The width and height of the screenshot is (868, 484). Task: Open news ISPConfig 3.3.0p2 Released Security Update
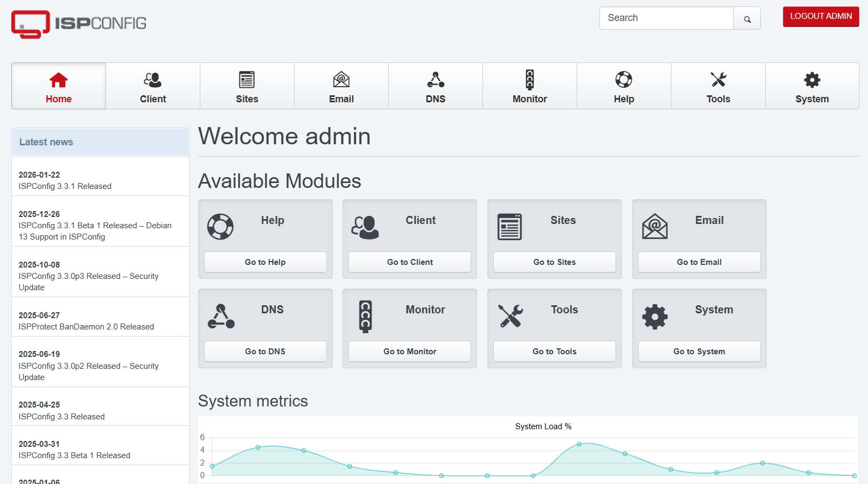click(x=89, y=371)
